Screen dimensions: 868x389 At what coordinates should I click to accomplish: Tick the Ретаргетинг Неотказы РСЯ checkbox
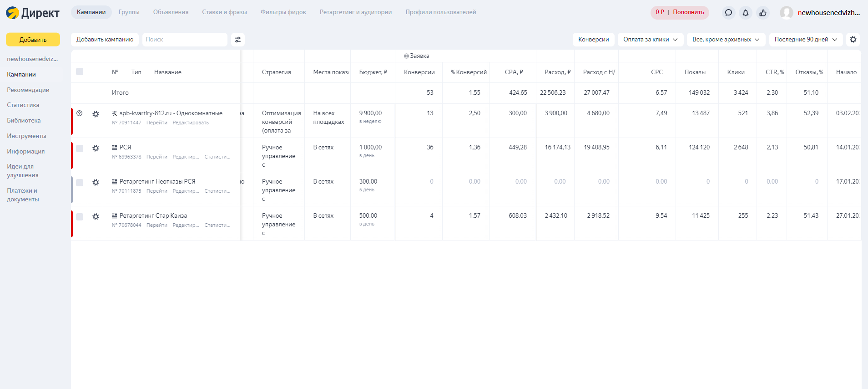coord(80,183)
